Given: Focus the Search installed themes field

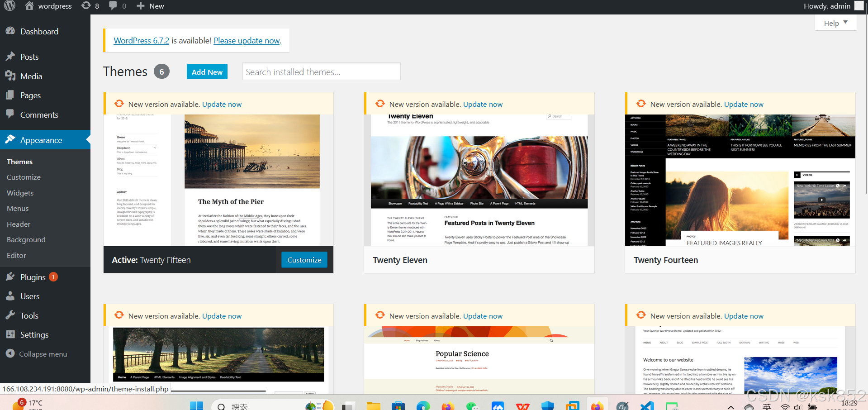Looking at the screenshot, I should pos(322,72).
